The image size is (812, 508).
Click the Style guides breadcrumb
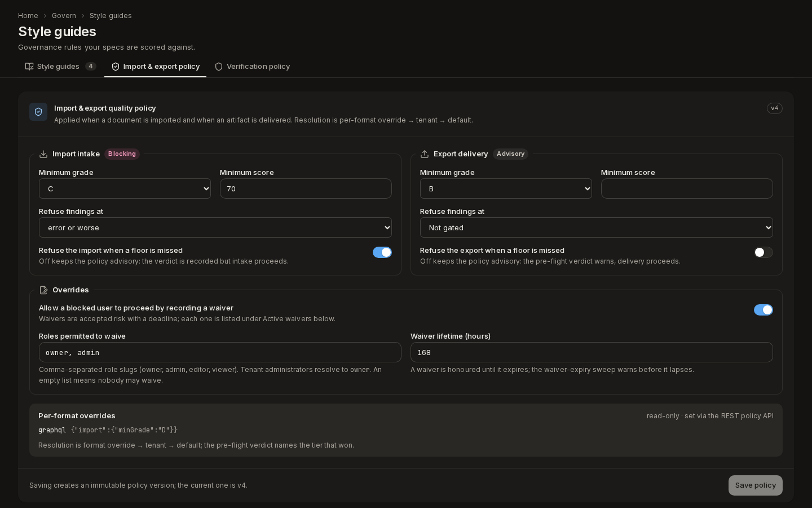[111, 16]
